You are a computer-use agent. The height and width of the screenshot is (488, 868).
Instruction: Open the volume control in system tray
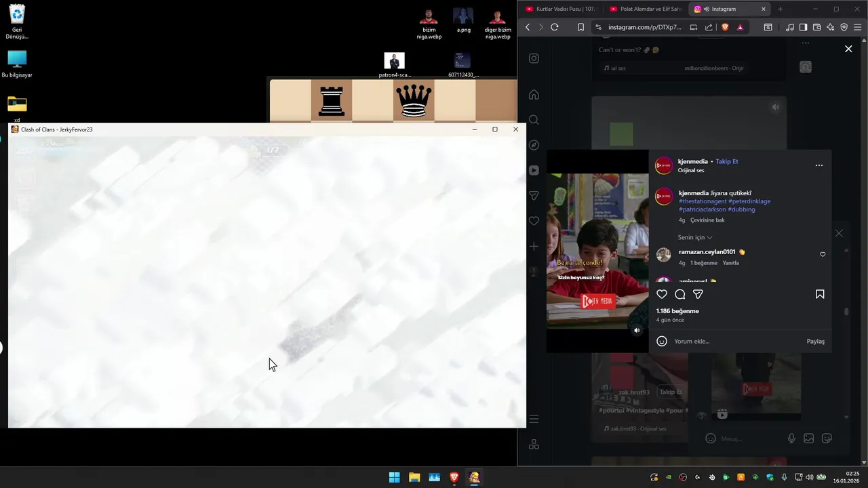[809, 477]
